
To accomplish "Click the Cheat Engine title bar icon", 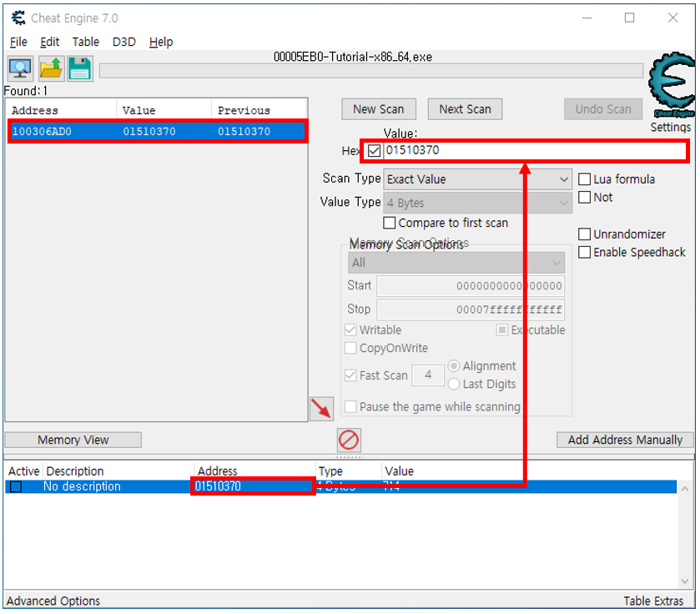I will [x=18, y=18].
